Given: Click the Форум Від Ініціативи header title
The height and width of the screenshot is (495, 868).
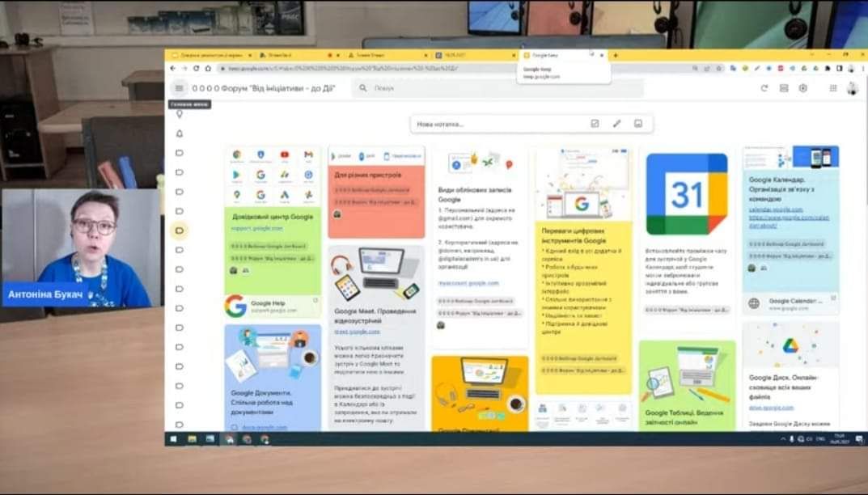Looking at the screenshot, I should click(x=264, y=88).
